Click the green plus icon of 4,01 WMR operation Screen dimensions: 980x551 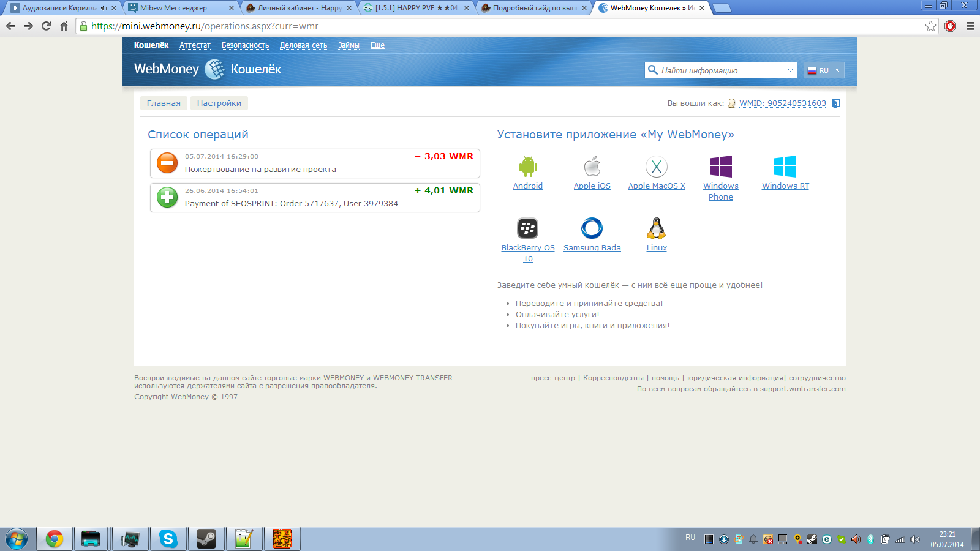point(167,197)
